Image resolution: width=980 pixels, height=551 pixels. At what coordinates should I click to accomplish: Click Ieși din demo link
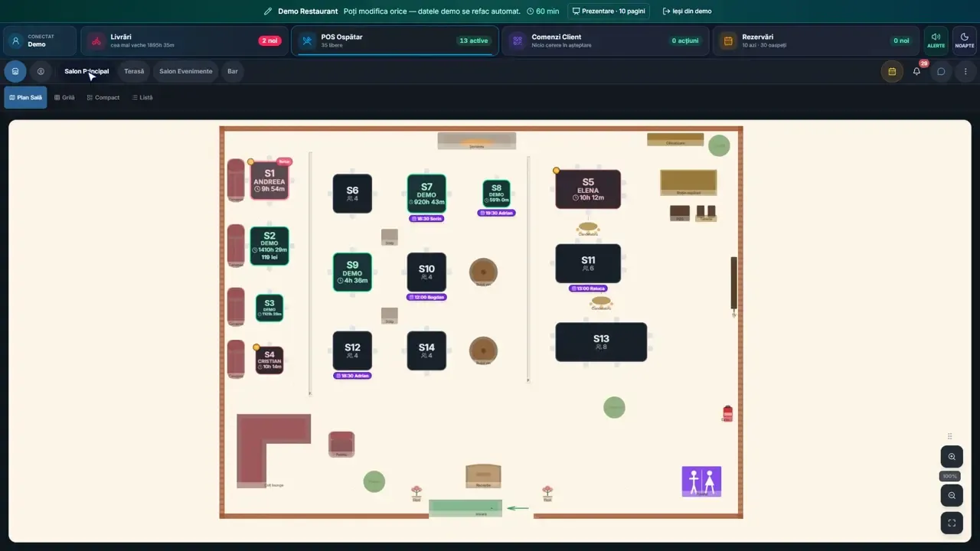(687, 11)
